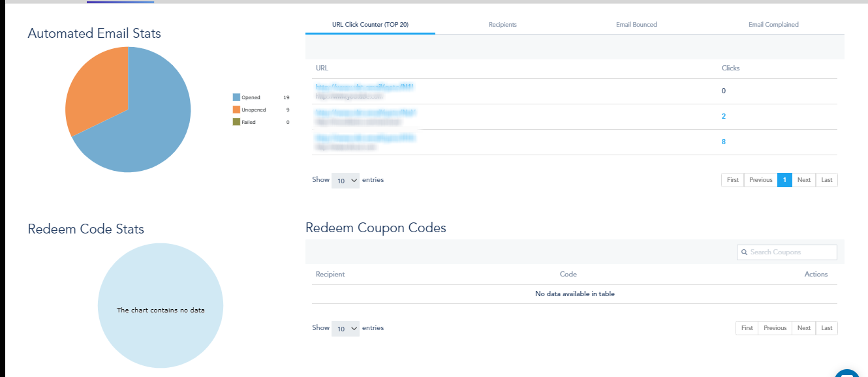Click the 2 clicks count link
The width and height of the screenshot is (868, 377).
pyautogui.click(x=724, y=116)
